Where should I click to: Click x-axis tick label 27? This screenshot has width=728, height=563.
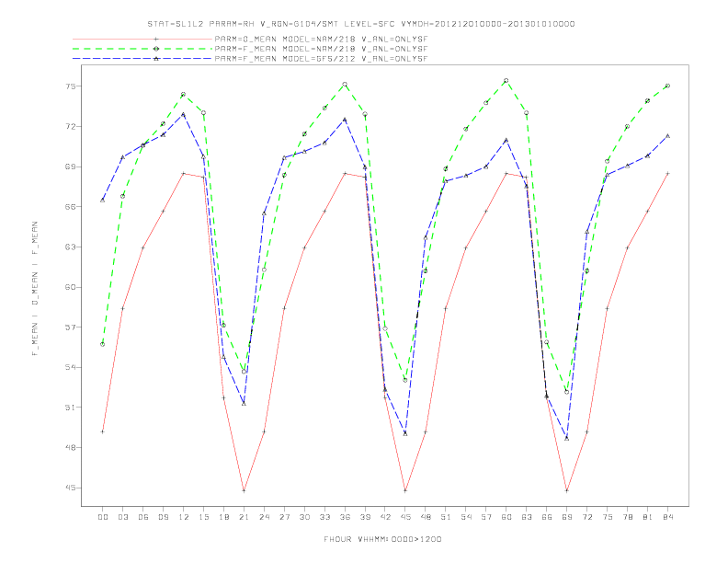tap(284, 517)
